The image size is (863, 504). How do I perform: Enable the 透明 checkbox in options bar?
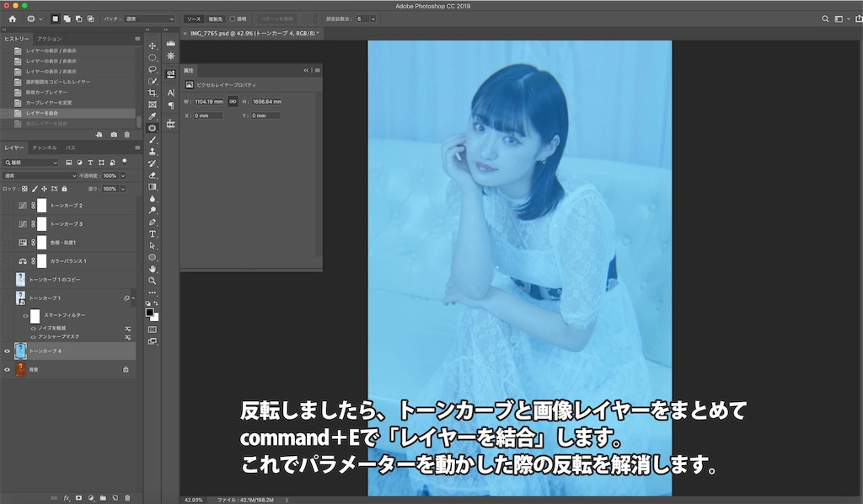coord(233,18)
